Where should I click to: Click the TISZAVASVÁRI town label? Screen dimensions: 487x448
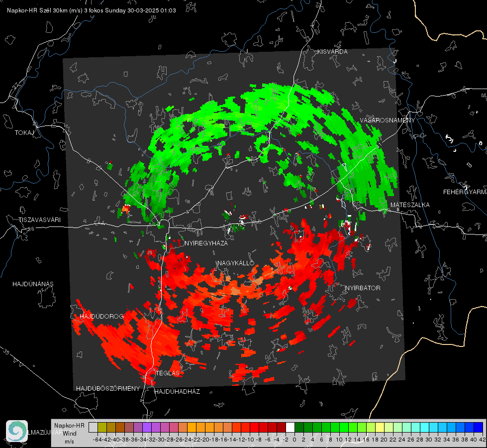(39, 220)
